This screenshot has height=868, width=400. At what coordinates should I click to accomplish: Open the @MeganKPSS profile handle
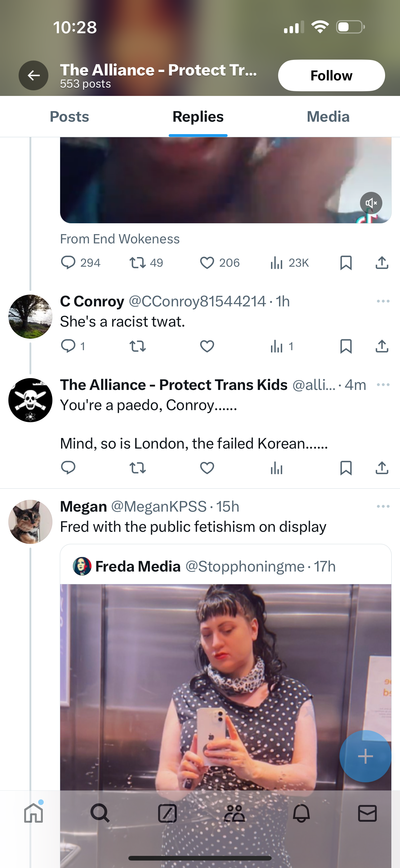tap(158, 506)
